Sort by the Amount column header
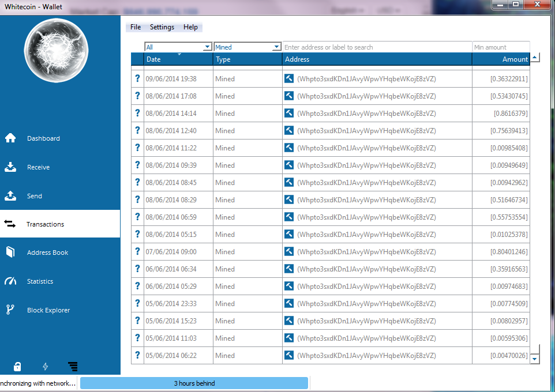555x392 pixels. (501, 59)
